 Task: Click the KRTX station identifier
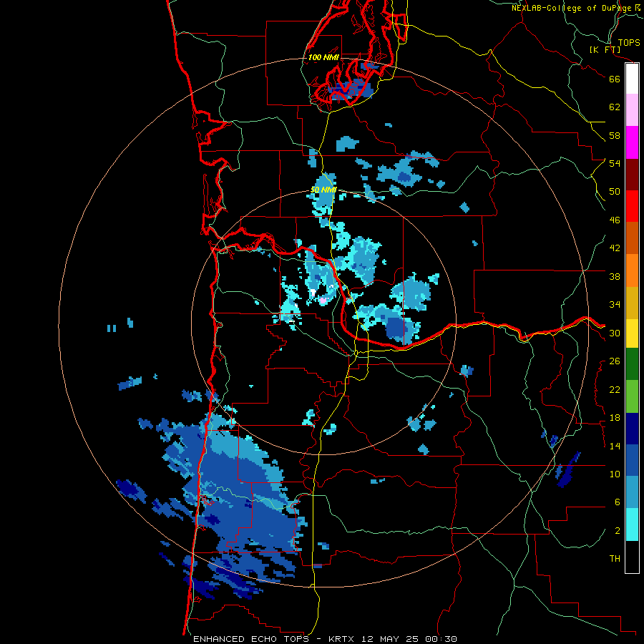coord(343,639)
